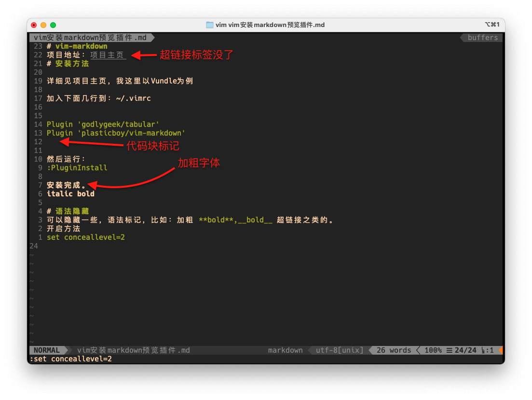This screenshot has height=400, width=532.
Task: Click the NORMAL mode indicator in status line
Action: [47, 350]
